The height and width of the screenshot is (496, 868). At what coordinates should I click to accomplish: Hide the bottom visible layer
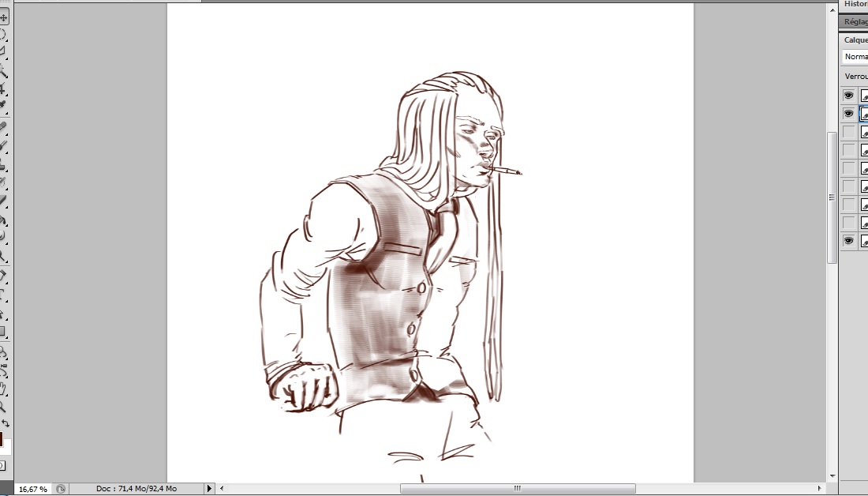[849, 241]
